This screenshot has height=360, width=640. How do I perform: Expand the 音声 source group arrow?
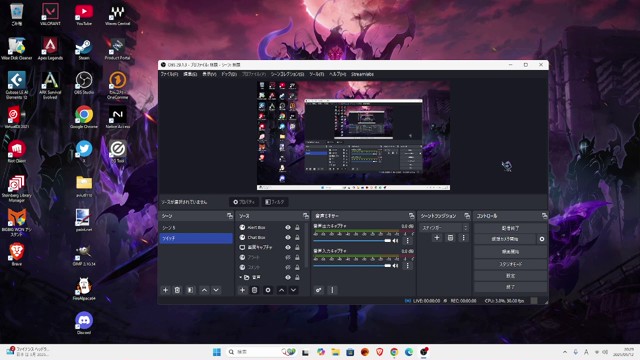(x=240, y=277)
